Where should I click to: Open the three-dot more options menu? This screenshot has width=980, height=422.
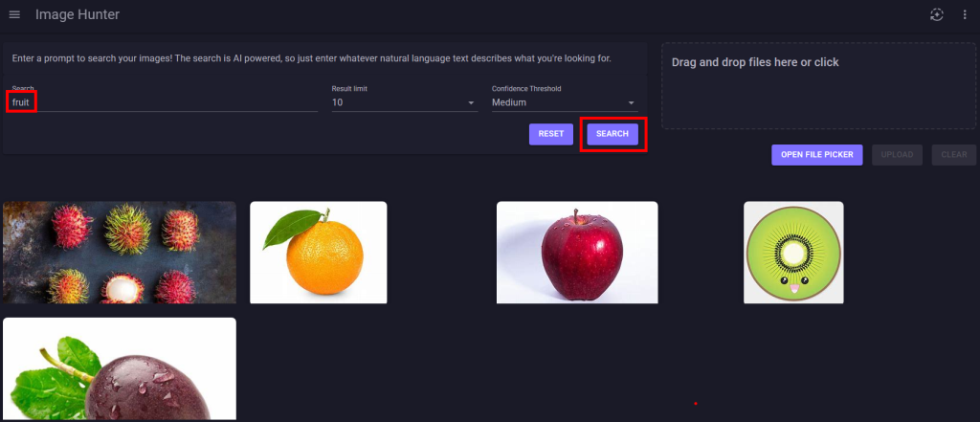click(965, 14)
